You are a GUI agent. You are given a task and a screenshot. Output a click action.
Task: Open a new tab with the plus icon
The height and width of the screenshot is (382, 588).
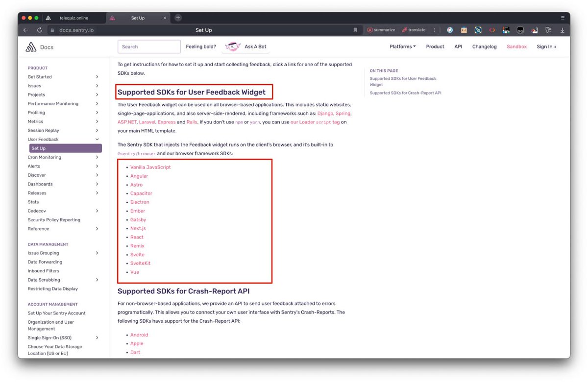[178, 18]
